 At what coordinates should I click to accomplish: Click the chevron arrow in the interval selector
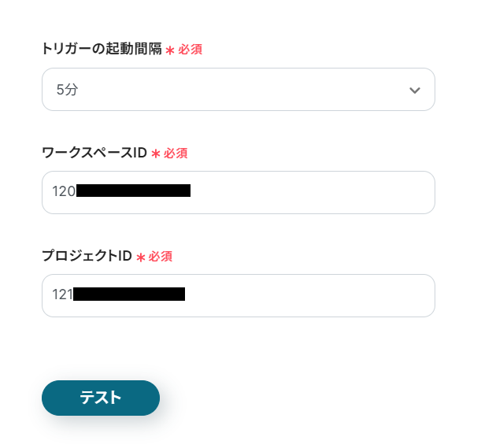(415, 91)
